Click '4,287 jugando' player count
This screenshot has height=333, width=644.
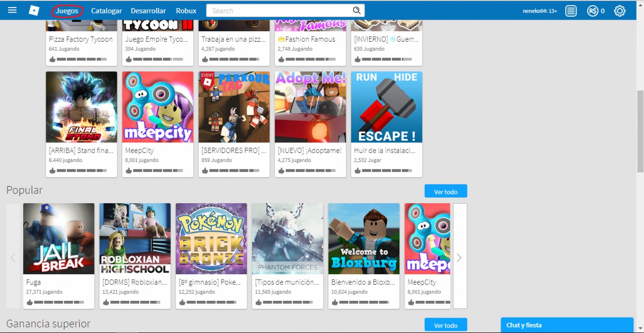click(218, 49)
